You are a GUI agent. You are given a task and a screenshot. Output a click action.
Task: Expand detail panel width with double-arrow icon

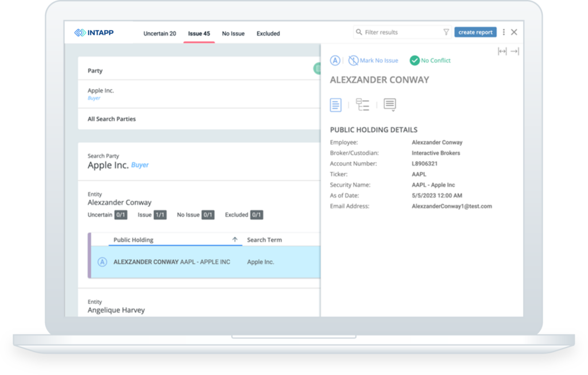[502, 51]
